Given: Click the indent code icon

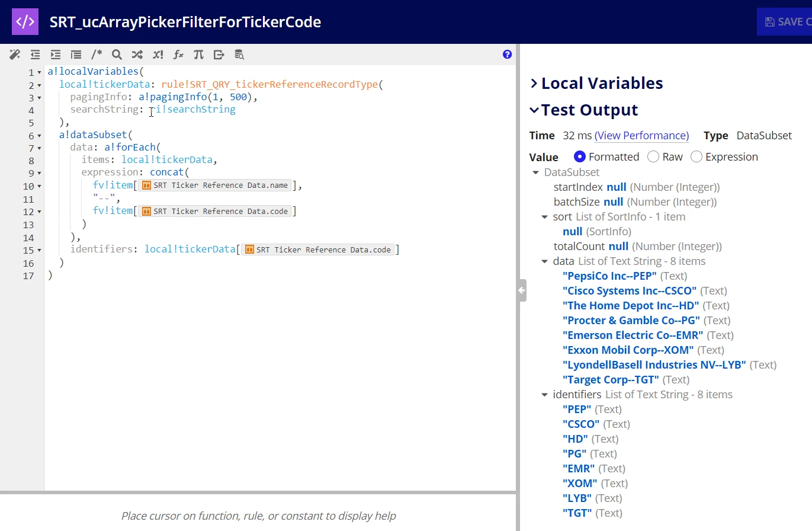Looking at the screenshot, I should coord(56,55).
